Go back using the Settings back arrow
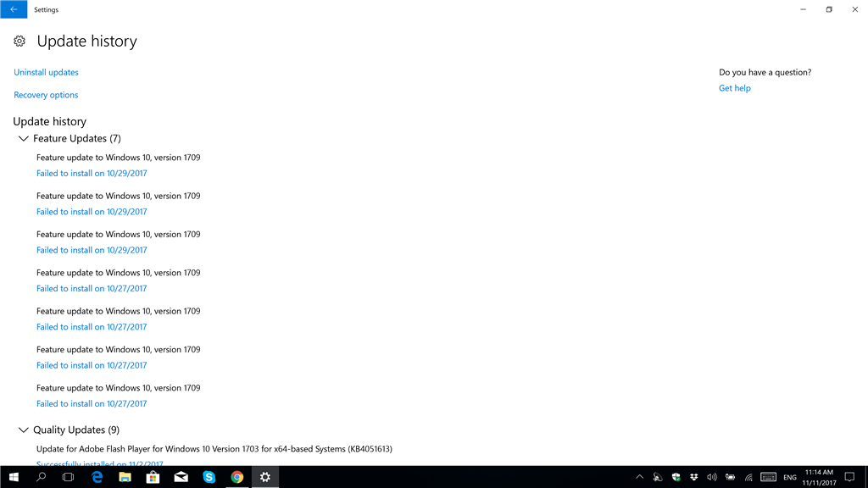Image resolution: width=868 pixels, height=488 pixels. tap(14, 9)
